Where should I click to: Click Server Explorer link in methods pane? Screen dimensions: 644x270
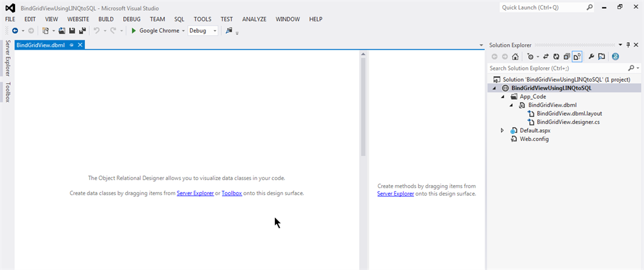coord(396,194)
